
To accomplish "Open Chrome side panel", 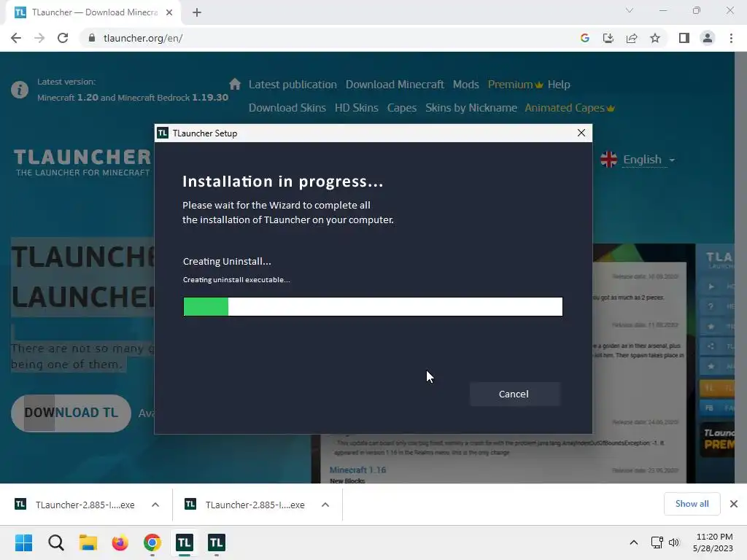I will pyautogui.click(x=684, y=38).
